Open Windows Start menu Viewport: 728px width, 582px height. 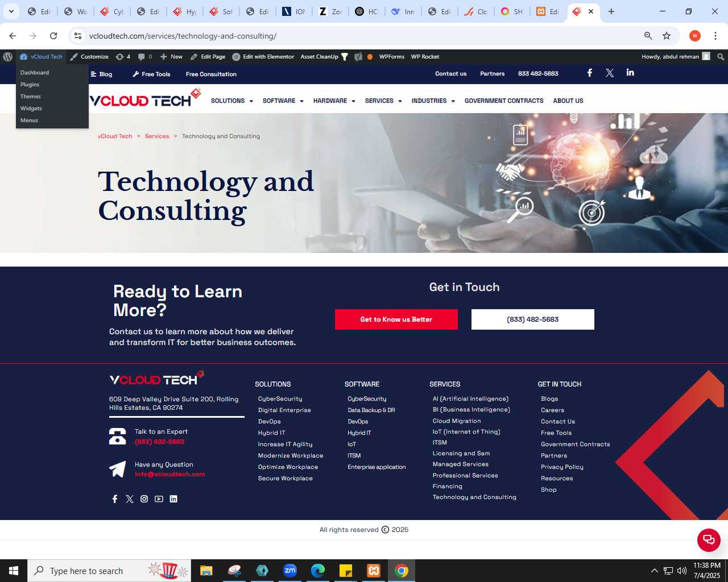coord(14,571)
